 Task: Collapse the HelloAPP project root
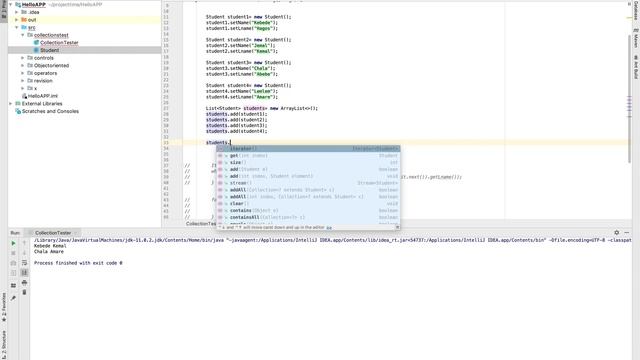[x=11, y=4]
